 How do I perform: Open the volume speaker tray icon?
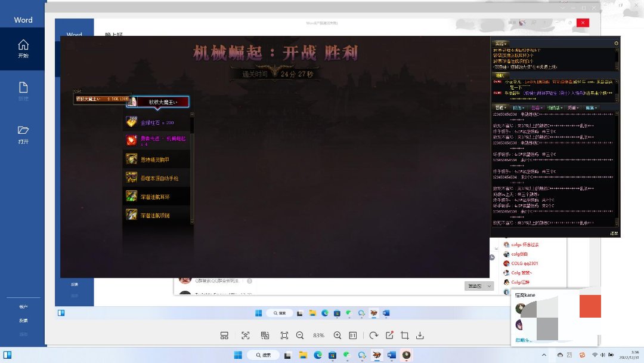pyautogui.click(x=602, y=355)
